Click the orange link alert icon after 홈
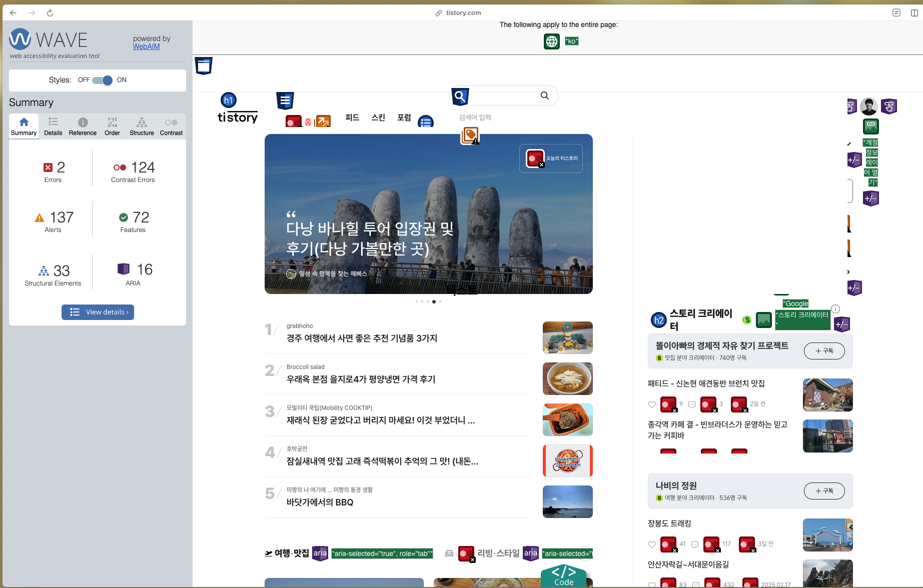The image size is (923, 588). [x=323, y=121]
